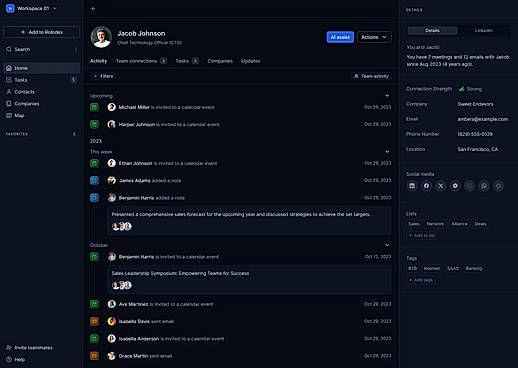Open the Tasks tab on profile
This screenshot has height=368, width=518.
(x=187, y=61)
